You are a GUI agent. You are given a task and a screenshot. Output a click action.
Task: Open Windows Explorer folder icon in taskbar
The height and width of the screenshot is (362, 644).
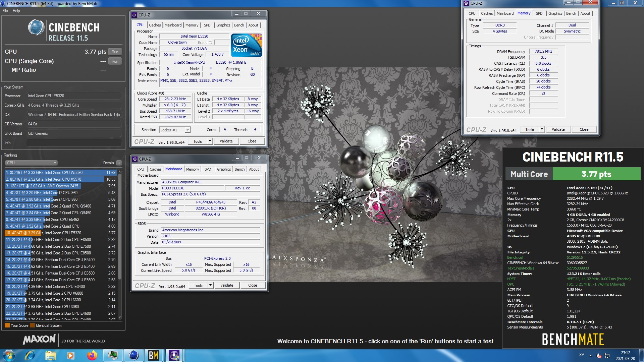tap(51, 355)
